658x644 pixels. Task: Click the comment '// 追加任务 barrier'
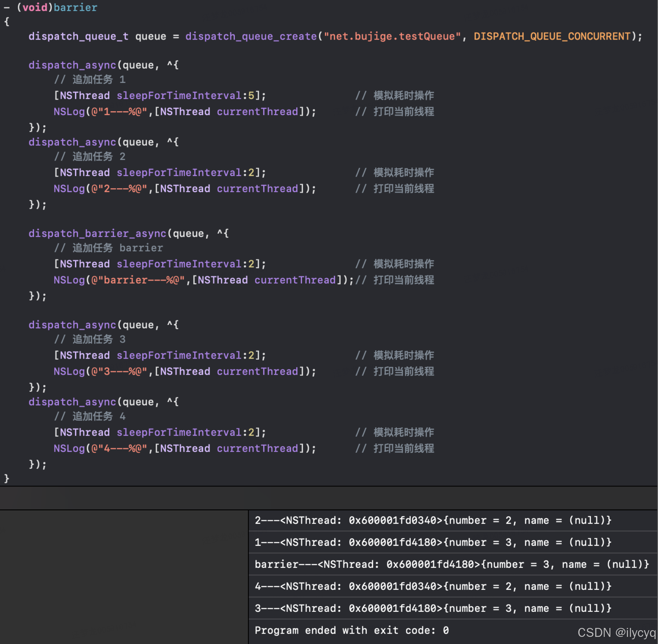click(108, 248)
